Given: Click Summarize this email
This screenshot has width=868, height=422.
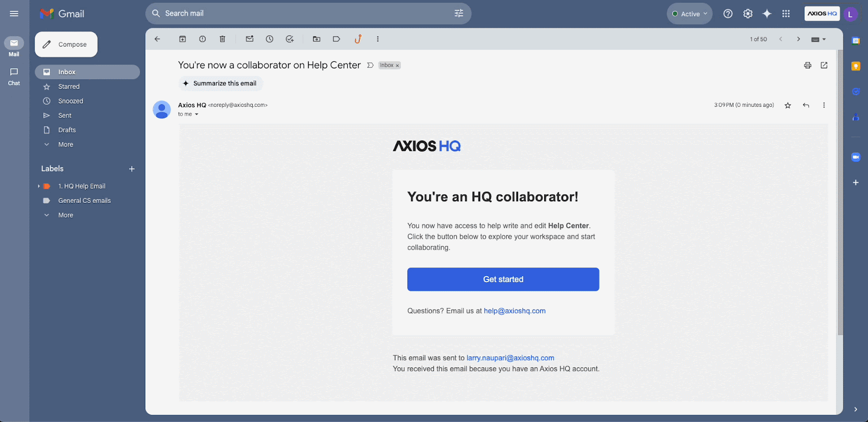Looking at the screenshot, I should point(220,84).
